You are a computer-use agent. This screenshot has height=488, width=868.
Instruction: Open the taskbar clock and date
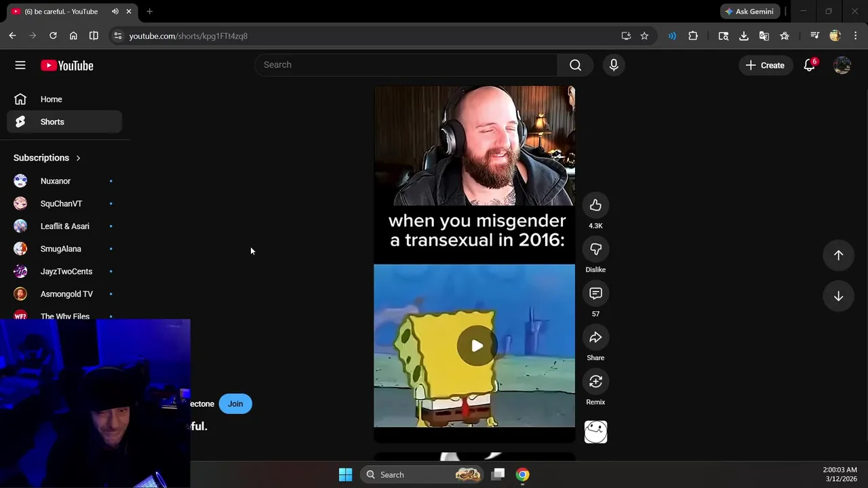click(840, 474)
